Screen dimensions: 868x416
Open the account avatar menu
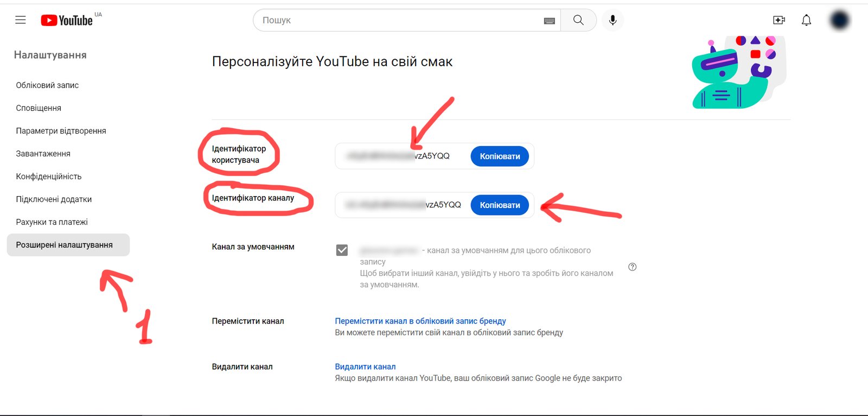(x=839, y=20)
